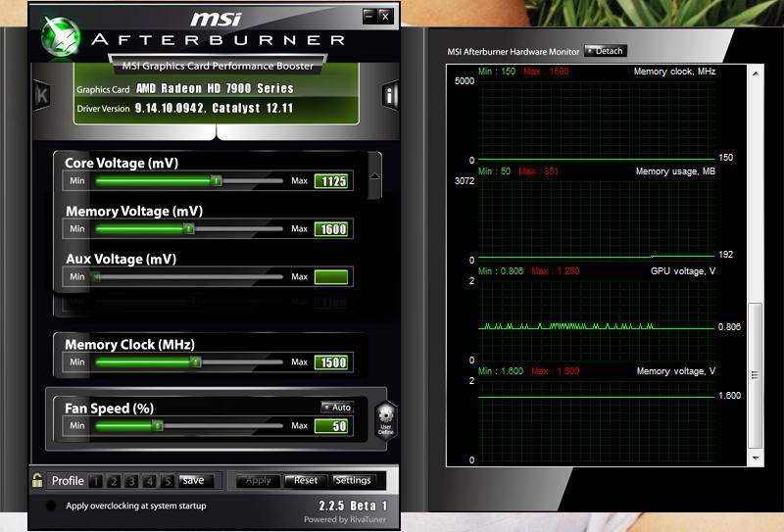The image size is (784, 532).
Task: Click the Reset button
Action: click(306, 480)
